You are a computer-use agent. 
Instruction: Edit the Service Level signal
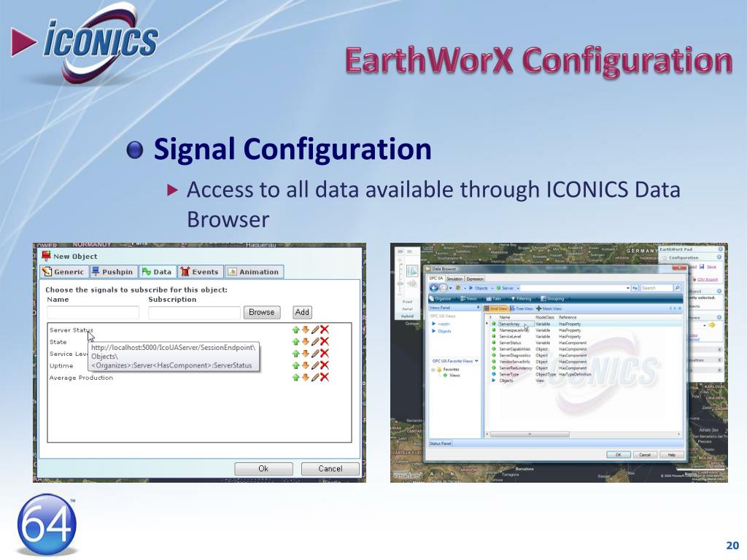(315, 353)
